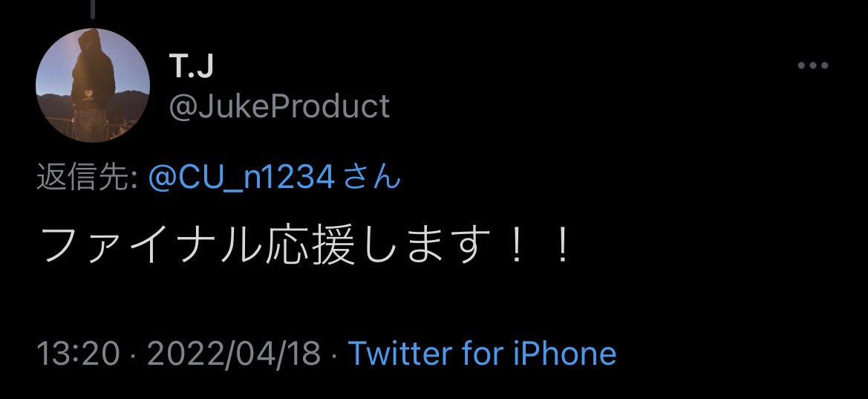This screenshot has width=868, height=399.
Task: Click the exclamation marks ending the tweet
Action: (x=541, y=247)
